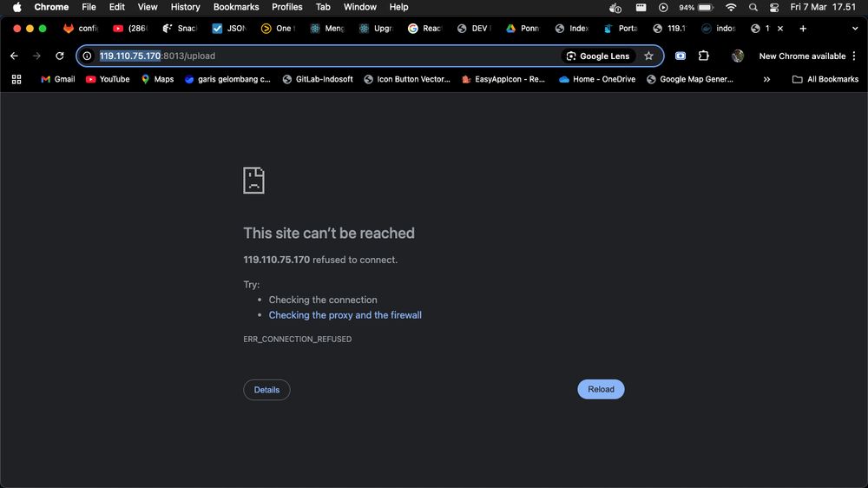The width and height of the screenshot is (868, 488).
Task: Expand hidden bookmarks overflow chevron
Action: click(766, 79)
